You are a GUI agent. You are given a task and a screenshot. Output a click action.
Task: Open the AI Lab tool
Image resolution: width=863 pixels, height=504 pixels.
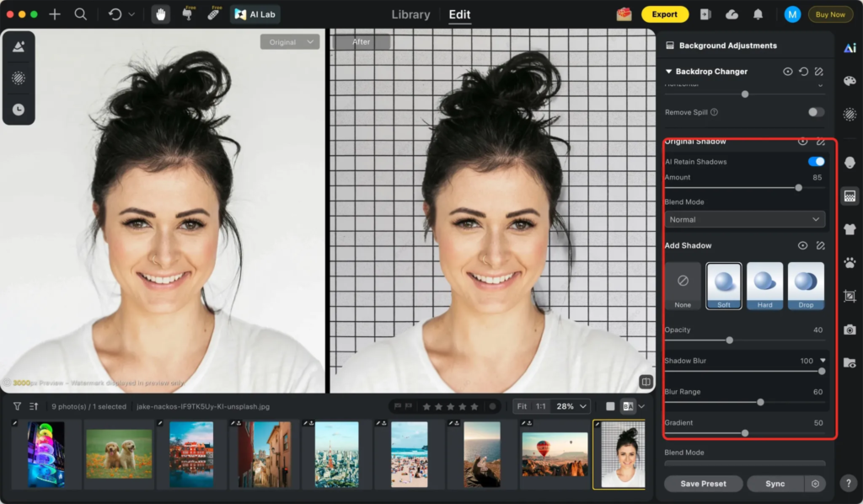[x=255, y=14]
